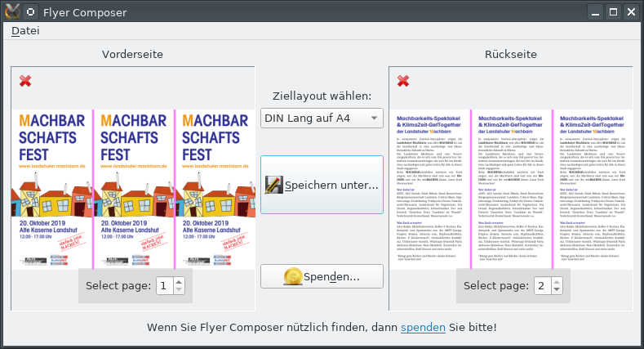Click the Vorderseite flyer preview thumbnail
Viewport: 644px width, 349px height.
[x=134, y=190]
